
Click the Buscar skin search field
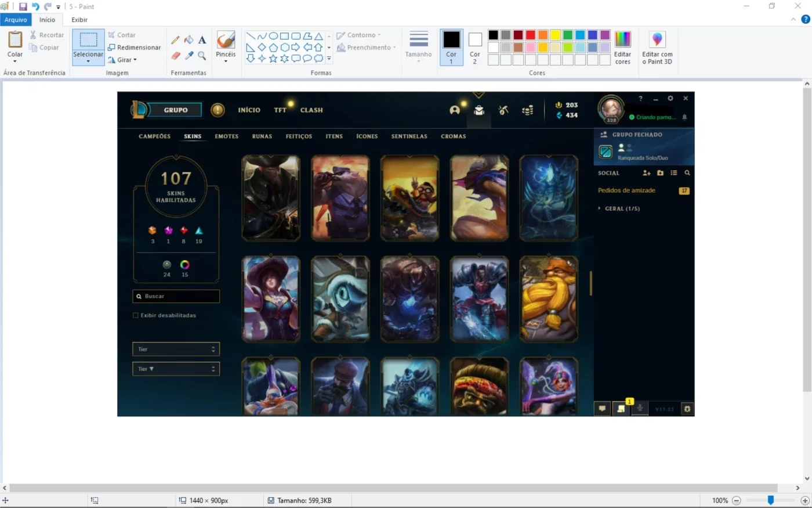pos(176,296)
